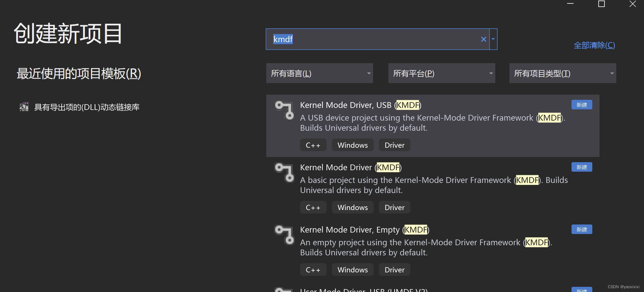Screen dimensions: 644x292
Task: Click Driver tag under Empty KMDF template
Action: click(x=394, y=269)
